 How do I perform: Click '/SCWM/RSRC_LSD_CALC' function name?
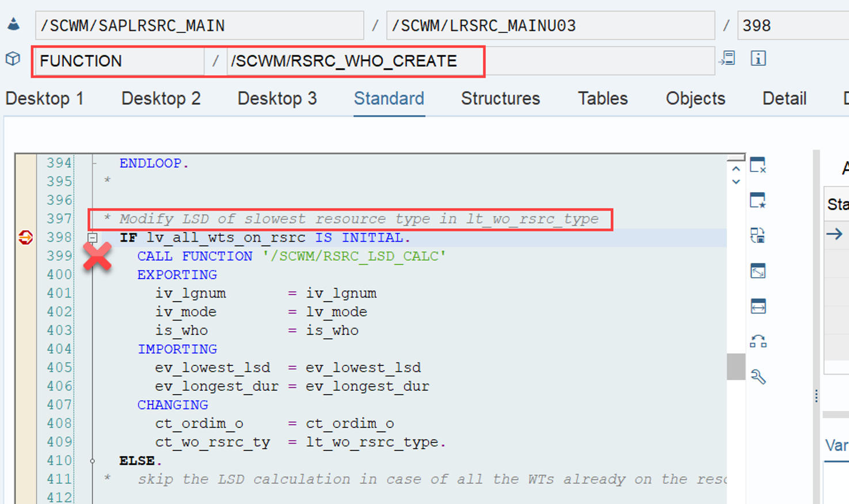[x=354, y=256]
